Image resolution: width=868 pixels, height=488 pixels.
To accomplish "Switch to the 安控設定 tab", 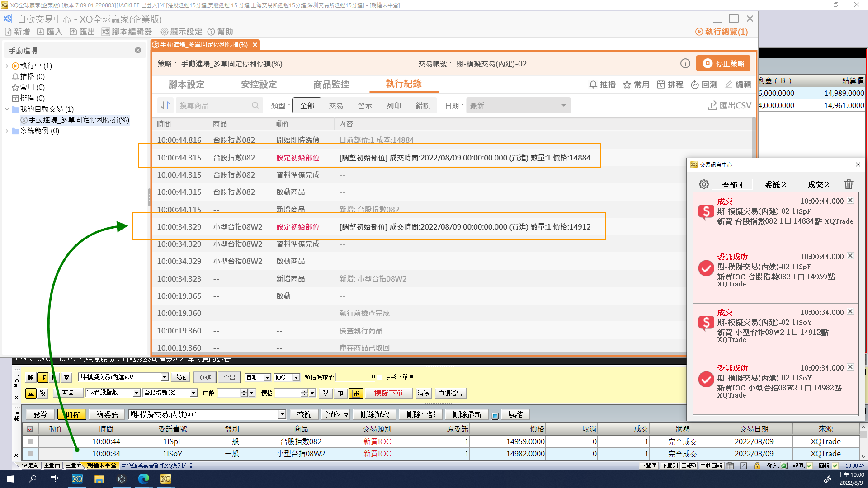I will click(x=259, y=84).
